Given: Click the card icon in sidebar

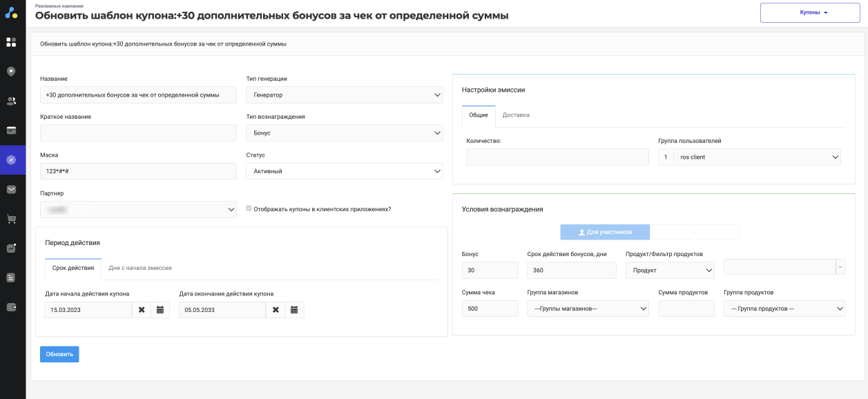Looking at the screenshot, I should click(11, 130).
